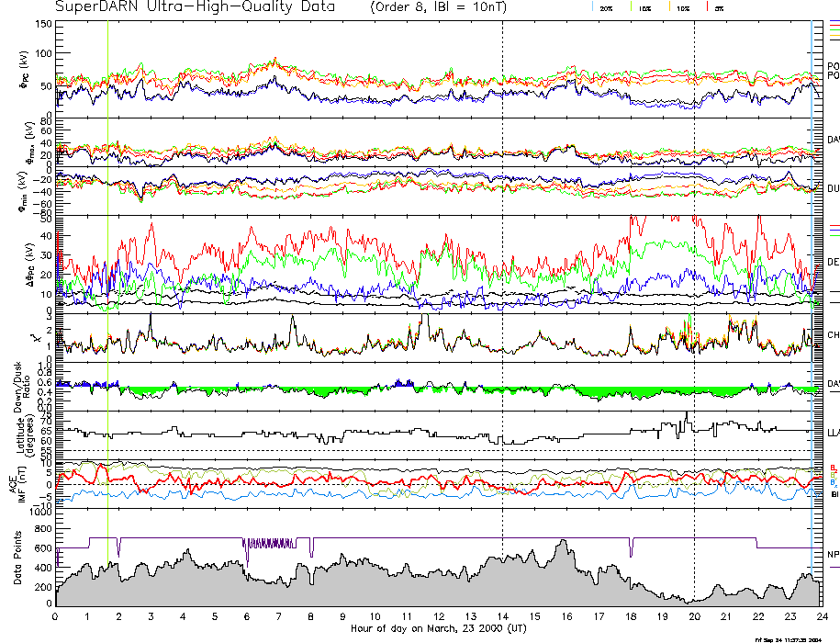Click the timestamp in the bottom-right corner
The width and height of the screenshot is (840, 643).
793,638
